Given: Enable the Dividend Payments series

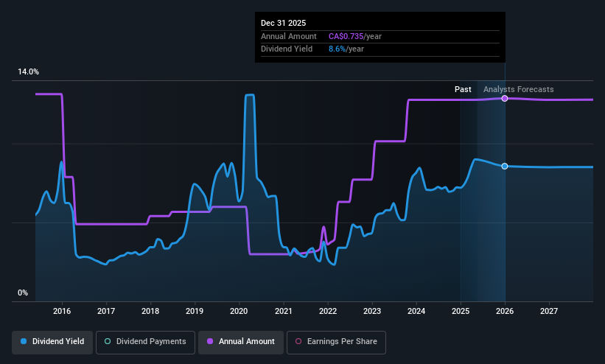Looking at the screenshot, I should coord(145,342).
